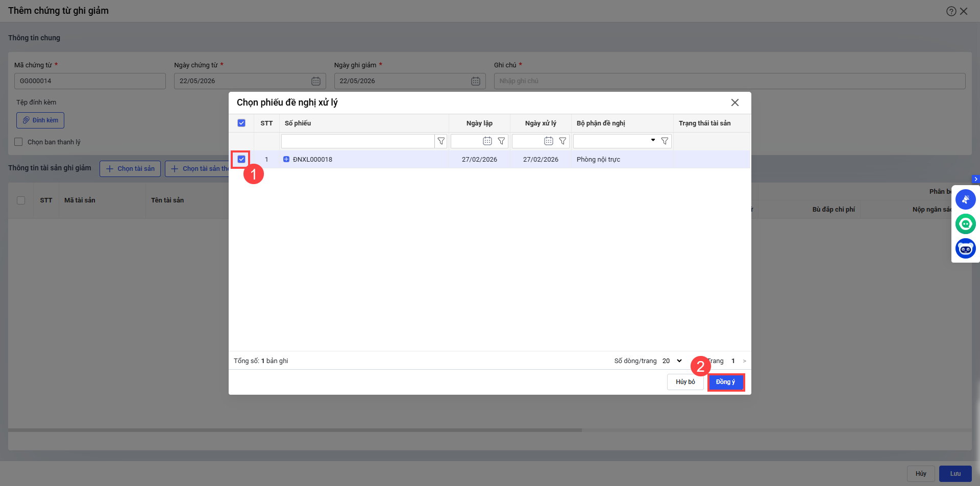Click the Bộ phận đề nghị filter funnel
Image resolution: width=980 pixels, height=486 pixels.
click(x=665, y=141)
